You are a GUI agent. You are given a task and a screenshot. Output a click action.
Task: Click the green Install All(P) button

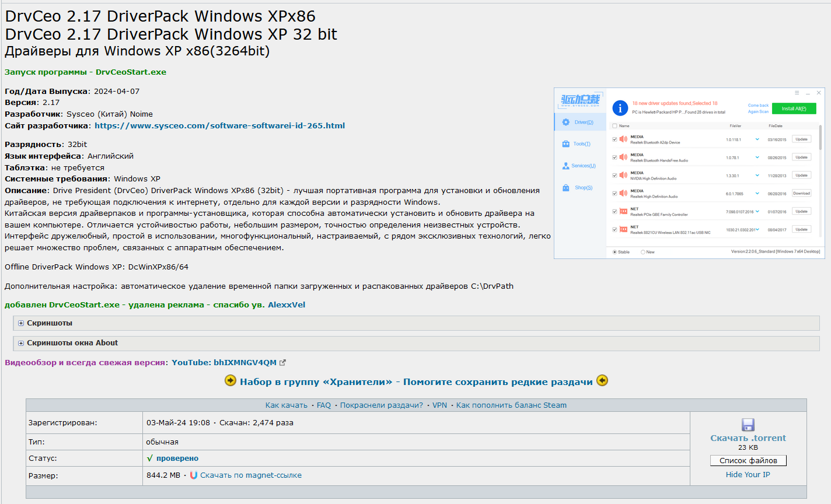click(794, 108)
